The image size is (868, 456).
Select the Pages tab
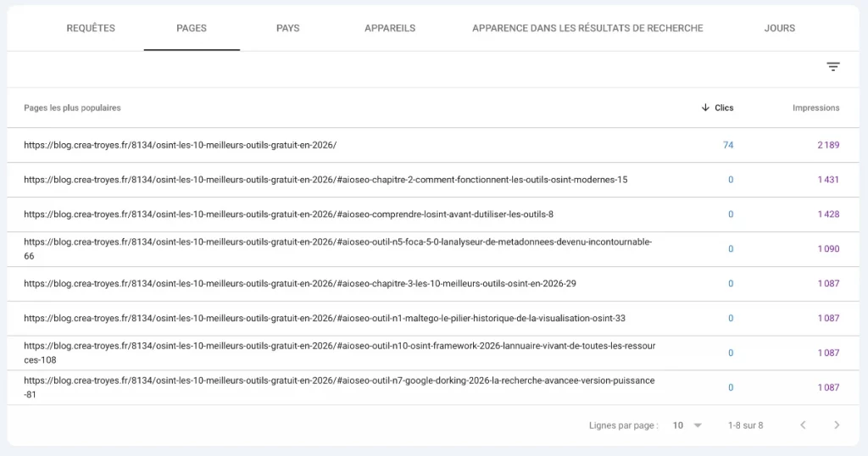tap(192, 28)
